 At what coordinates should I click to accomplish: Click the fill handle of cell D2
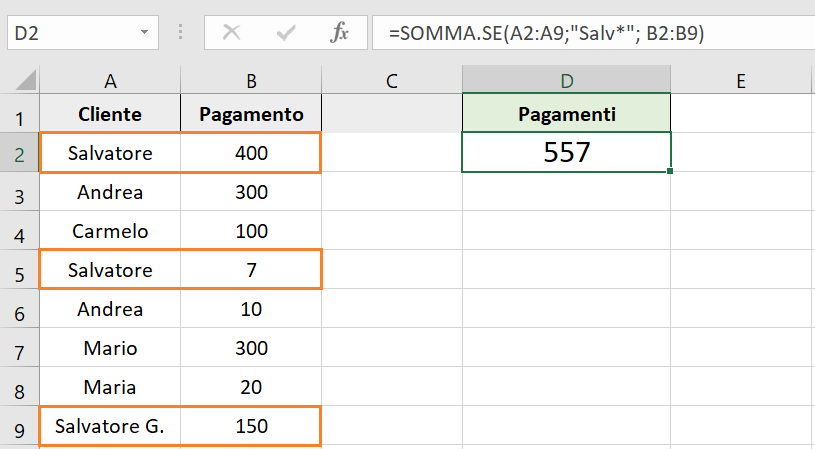670,171
